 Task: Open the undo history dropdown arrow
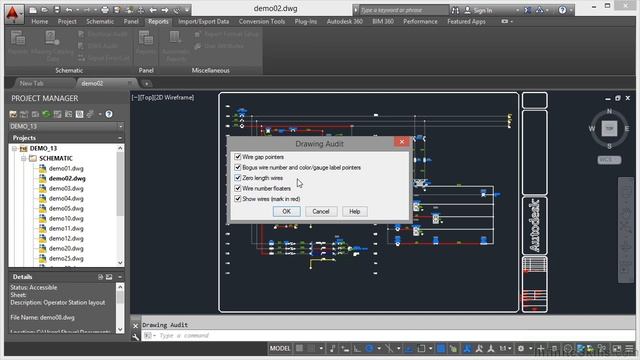[77, 10]
